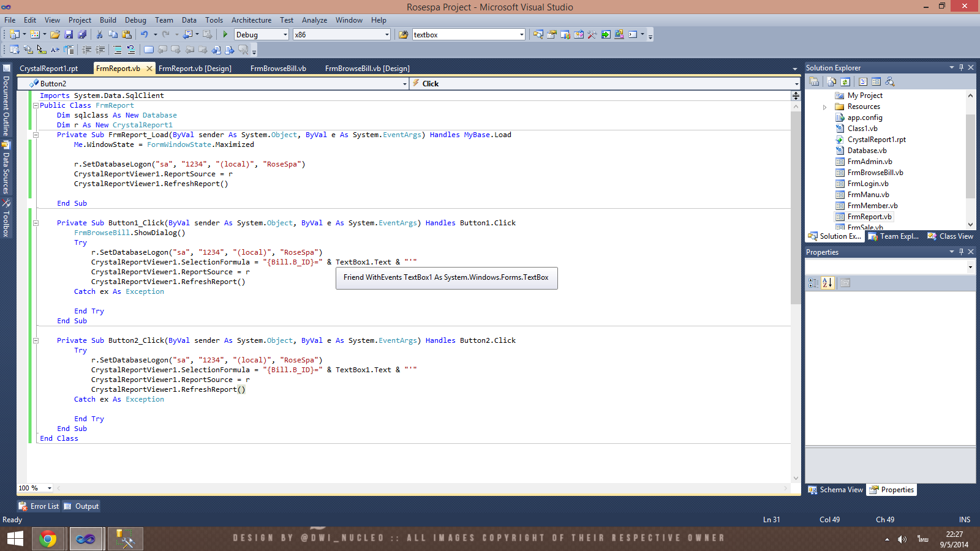
Task: Click the Open File folder icon
Action: (55, 34)
